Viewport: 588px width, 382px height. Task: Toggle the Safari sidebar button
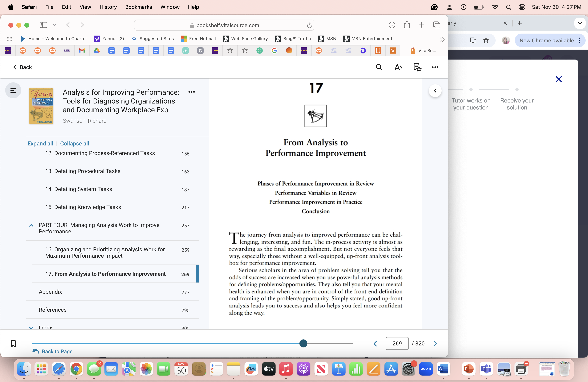click(43, 25)
